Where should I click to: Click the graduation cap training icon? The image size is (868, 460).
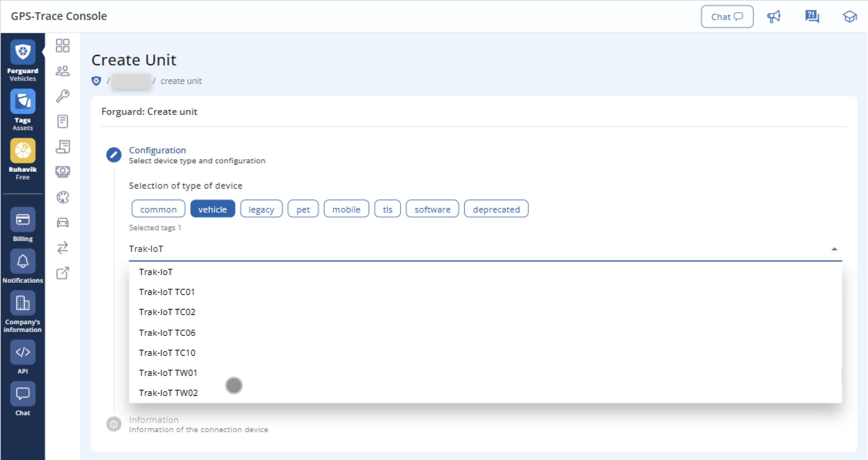[849, 16]
